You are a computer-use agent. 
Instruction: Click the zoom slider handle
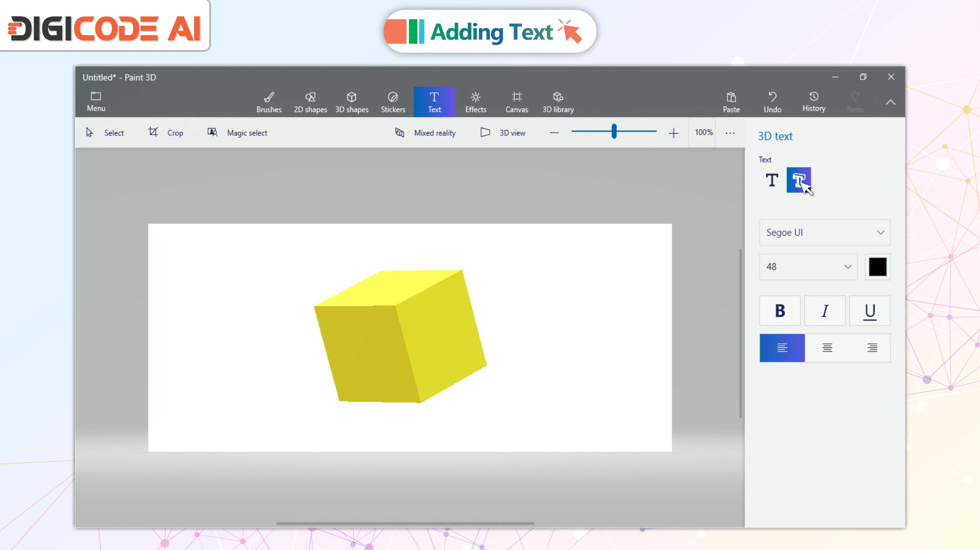pos(614,132)
